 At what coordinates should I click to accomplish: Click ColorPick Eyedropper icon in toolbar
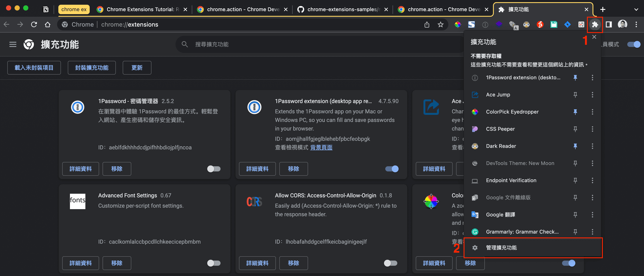pos(458,24)
